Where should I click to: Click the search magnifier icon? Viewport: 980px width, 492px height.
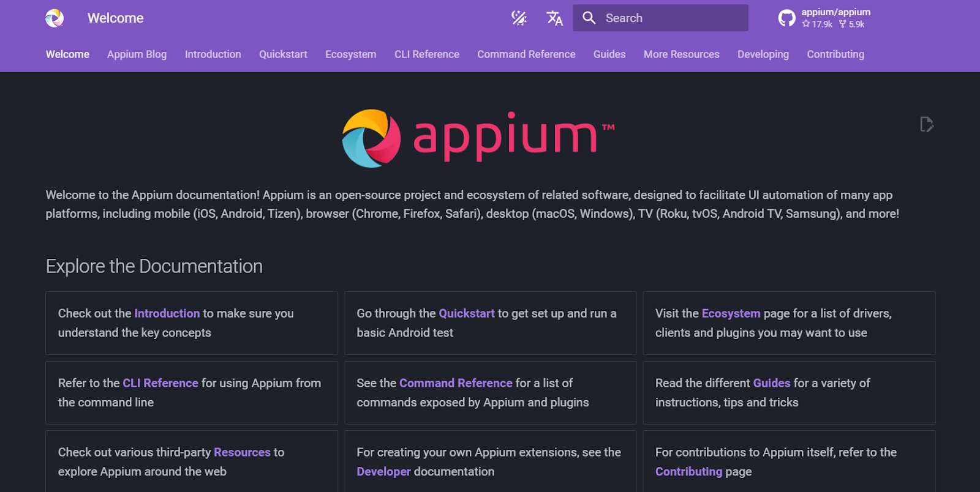point(589,18)
